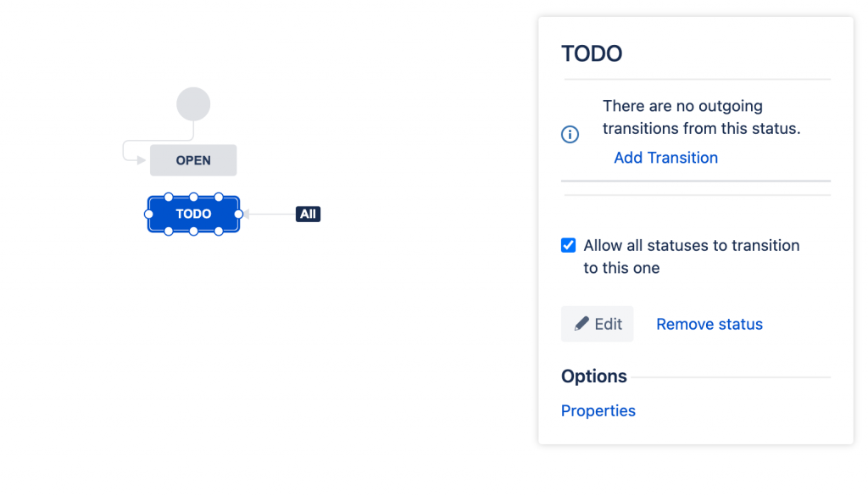Click the grey initial start node circle

coord(193,104)
